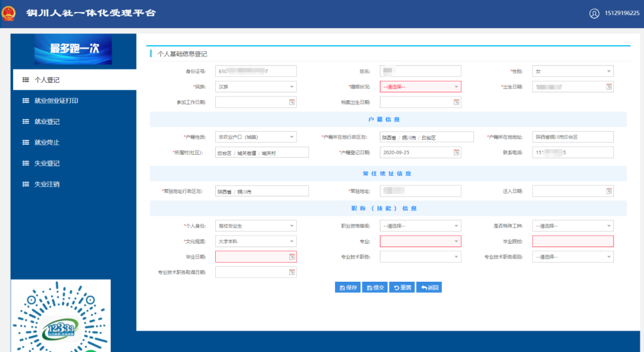644x352 pixels.
Task: Click the 最多跑一次 banner image
Action: pyautogui.click(x=74, y=49)
